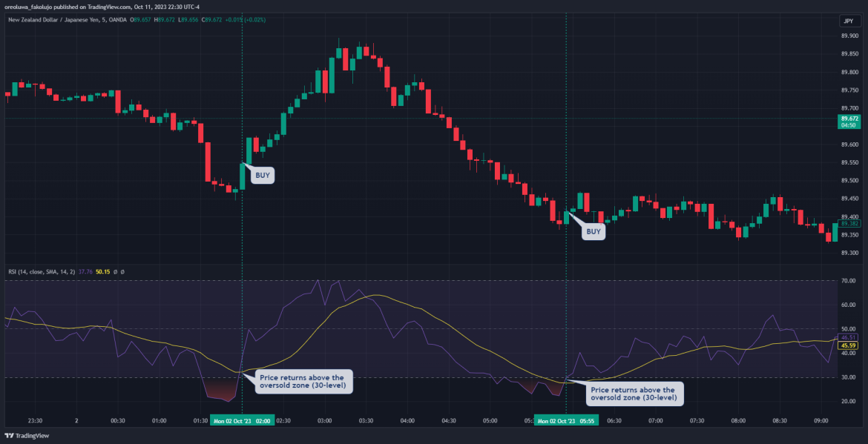Click the 04:50 countdown timer label

click(849, 124)
